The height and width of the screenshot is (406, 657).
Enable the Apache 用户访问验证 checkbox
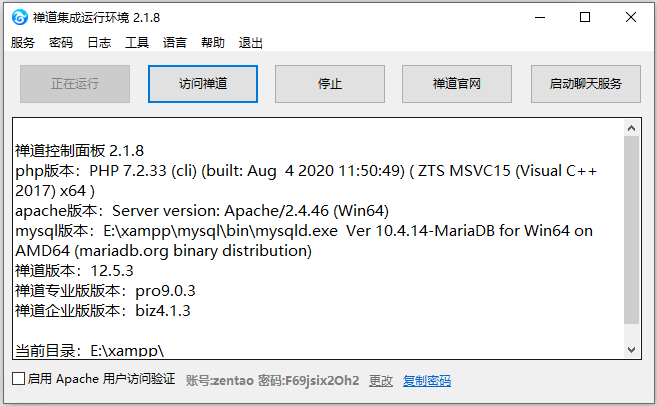(x=18, y=380)
